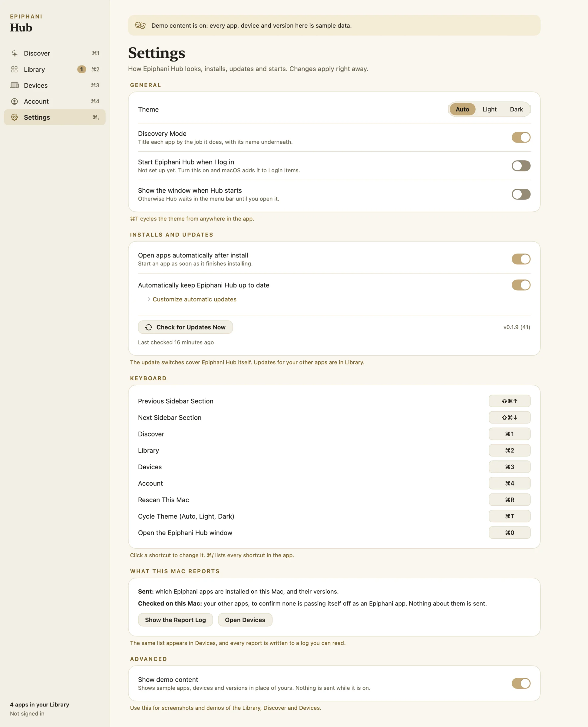Click the Epiphani Hub logo title
This screenshot has height=727, width=588.
point(26,23)
